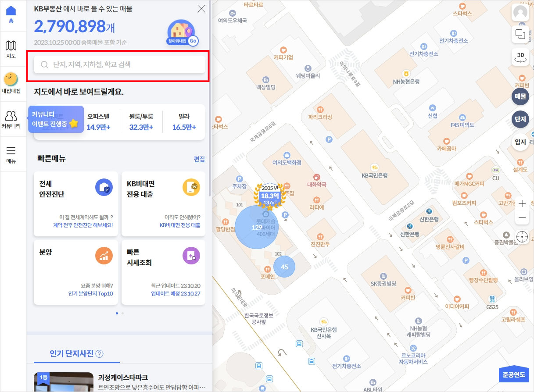Toggle the 단지 map filter button
The width and height of the screenshot is (534, 392).
[520, 119]
